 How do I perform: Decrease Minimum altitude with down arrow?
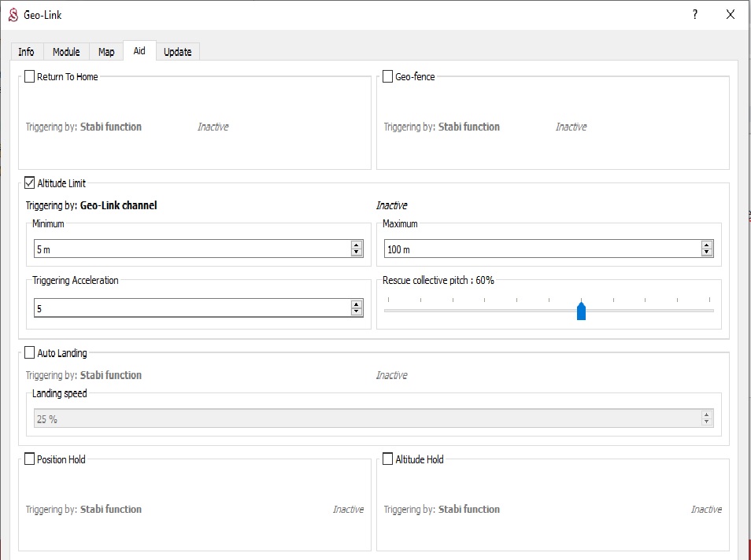[x=357, y=252]
